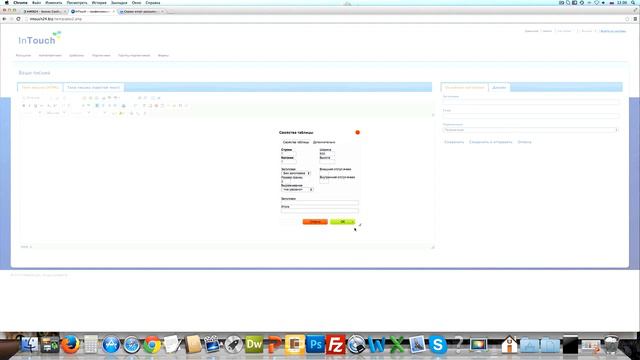The image size is (640, 360).
Task: Open Spotlight search icon in menu bar
Action: pos(634,2)
